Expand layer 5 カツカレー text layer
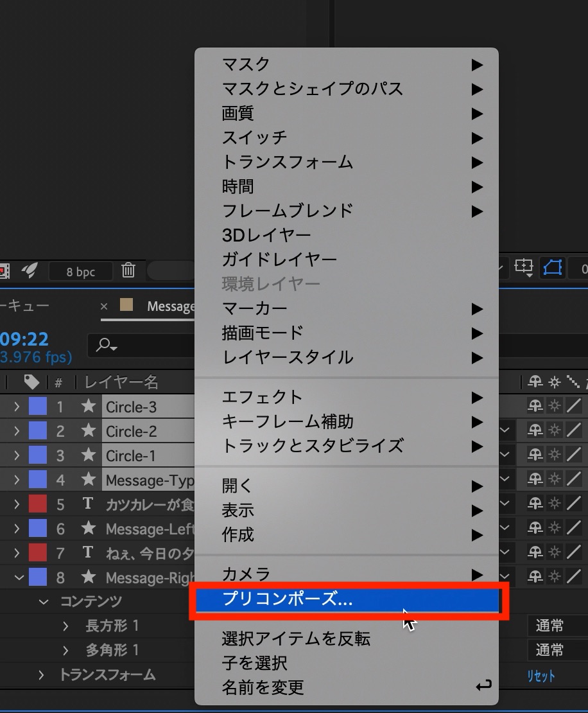This screenshot has height=713, width=588. click(x=17, y=504)
